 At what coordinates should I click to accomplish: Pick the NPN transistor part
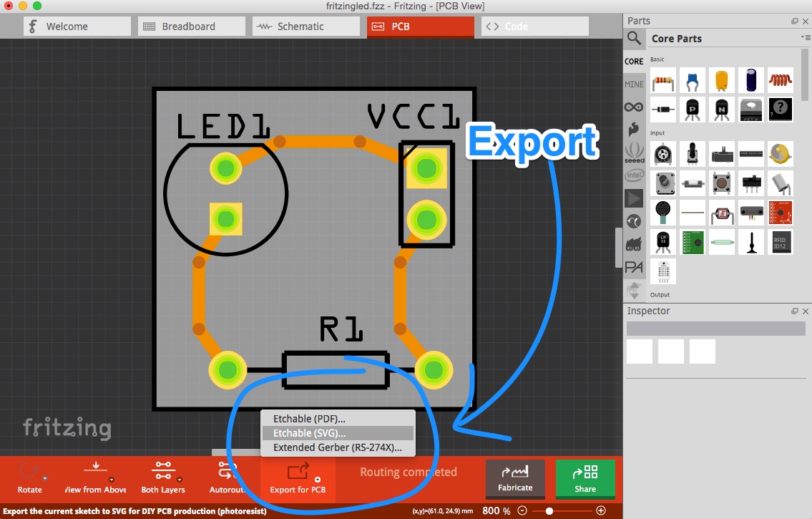pos(722,110)
